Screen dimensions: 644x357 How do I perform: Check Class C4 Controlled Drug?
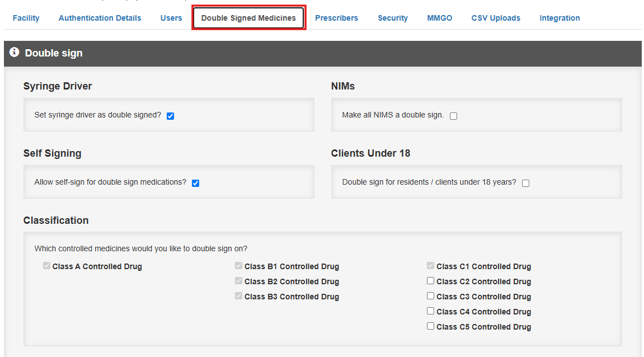(430, 311)
